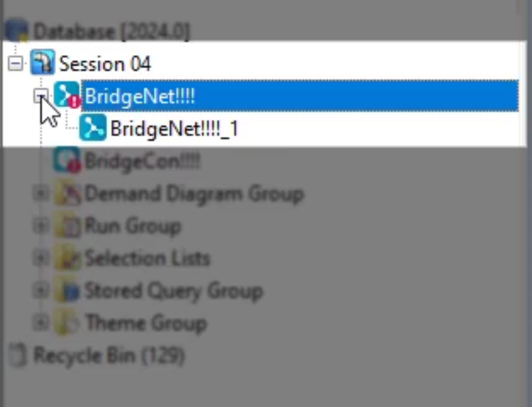This screenshot has width=532, height=407.
Task: Click the Session 04 model group icon
Action: pyautogui.click(x=42, y=62)
